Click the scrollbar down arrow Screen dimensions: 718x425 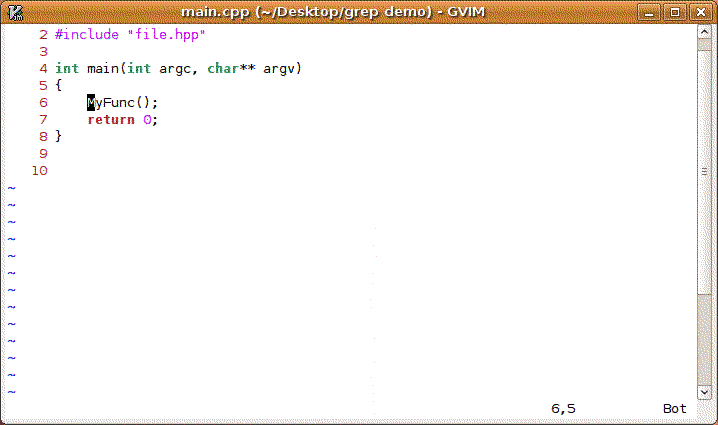click(x=704, y=392)
